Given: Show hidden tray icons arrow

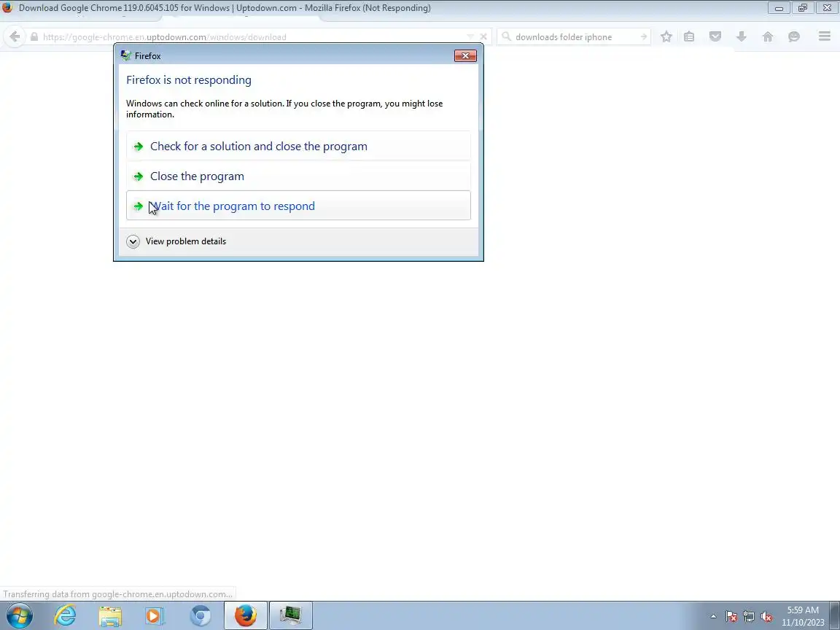Looking at the screenshot, I should [713, 617].
